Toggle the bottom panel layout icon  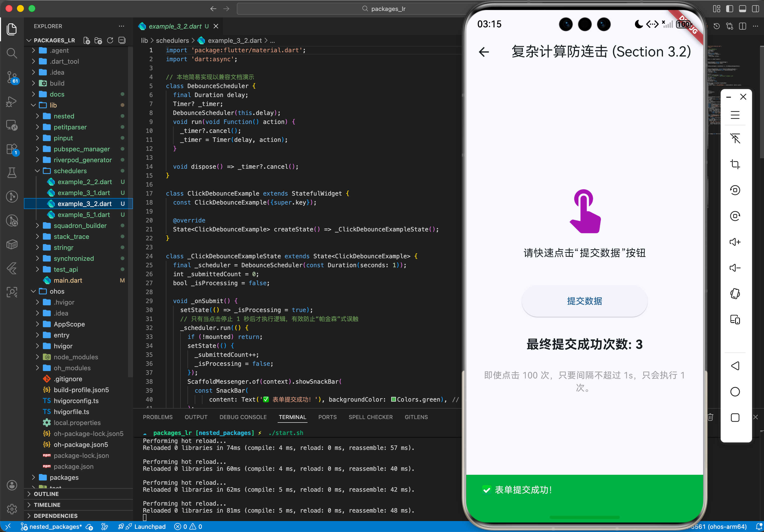pos(742,9)
